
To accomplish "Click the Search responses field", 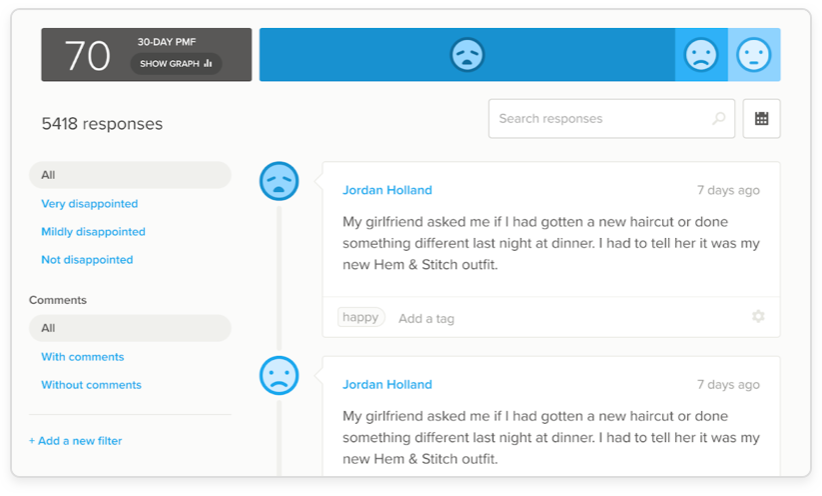I will (600, 119).
